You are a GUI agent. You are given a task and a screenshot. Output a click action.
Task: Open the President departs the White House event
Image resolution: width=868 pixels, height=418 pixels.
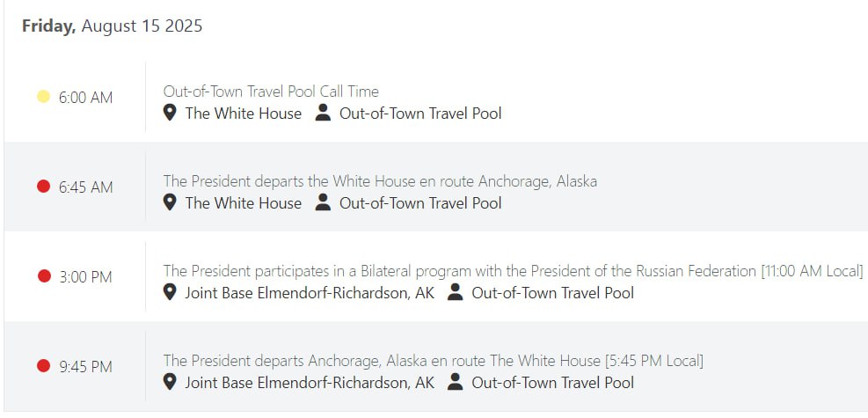380,181
